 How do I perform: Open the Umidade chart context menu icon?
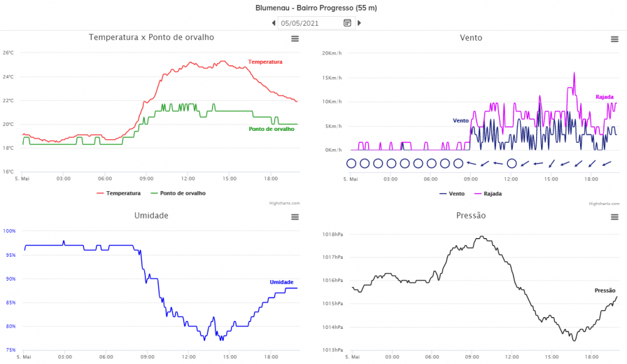295,217
